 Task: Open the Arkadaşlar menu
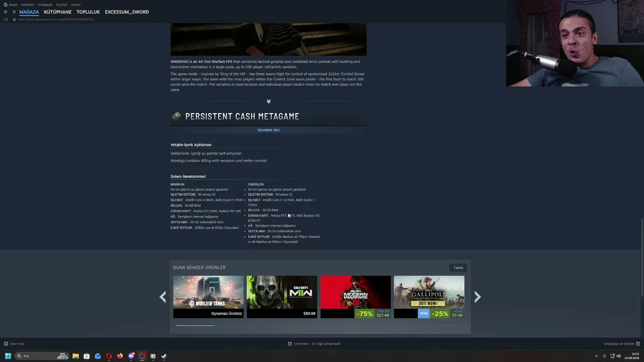[x=45, y=5]
